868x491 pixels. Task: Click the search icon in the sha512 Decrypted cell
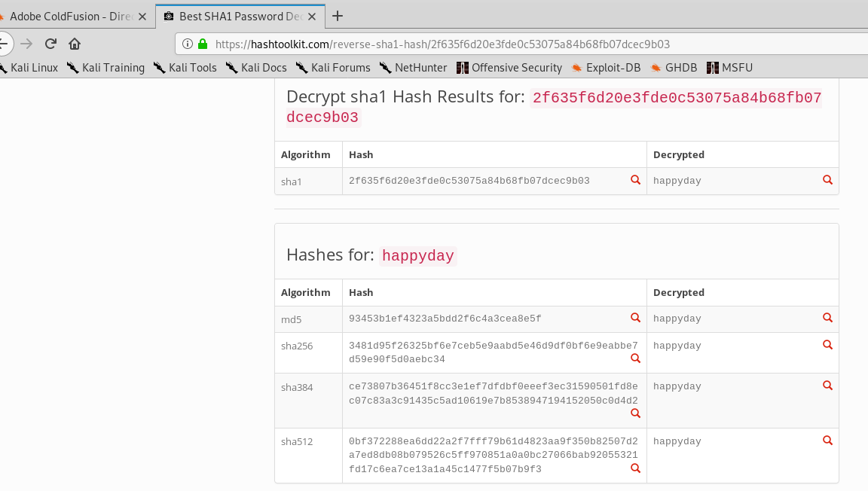(827, 441)
